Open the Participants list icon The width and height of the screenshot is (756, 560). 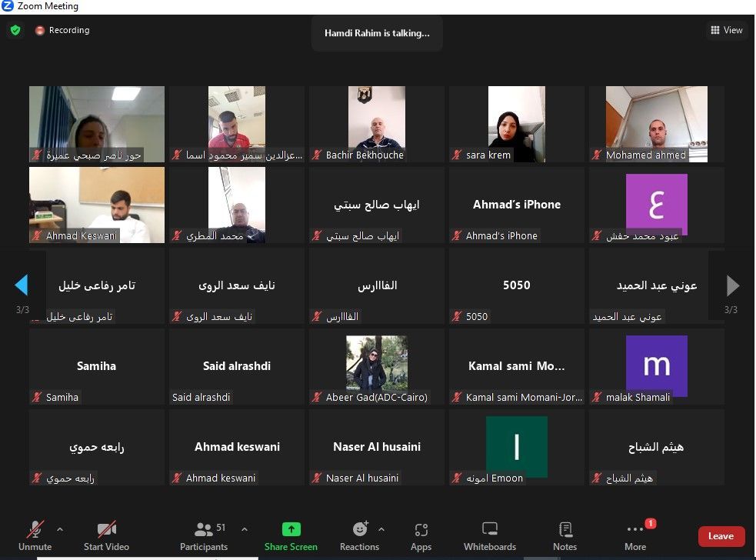coord(204,529)
